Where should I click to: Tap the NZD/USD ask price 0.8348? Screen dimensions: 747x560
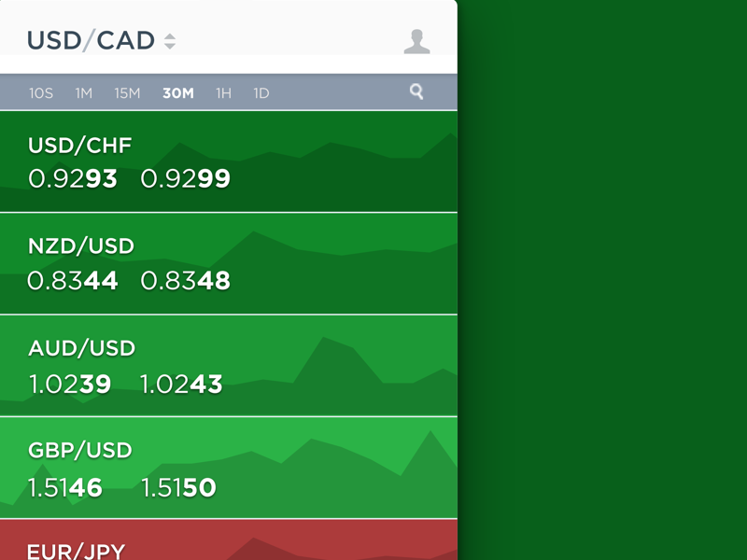[185, 281]
